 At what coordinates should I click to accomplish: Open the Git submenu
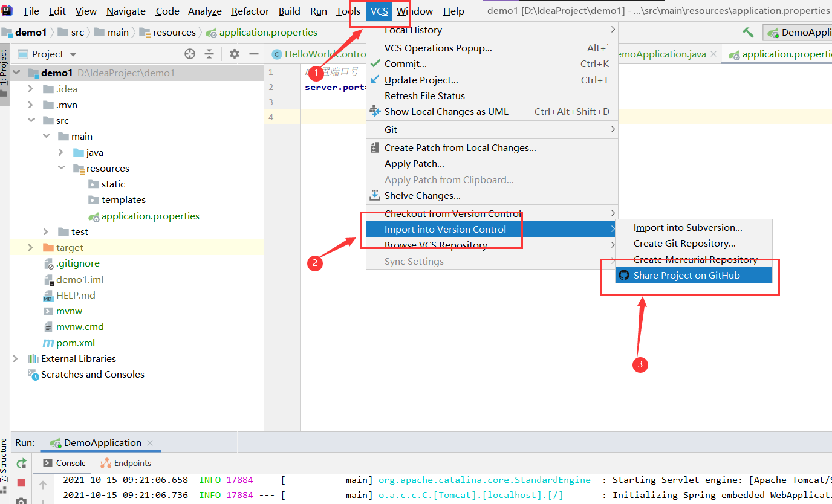[x=492, y=129]
